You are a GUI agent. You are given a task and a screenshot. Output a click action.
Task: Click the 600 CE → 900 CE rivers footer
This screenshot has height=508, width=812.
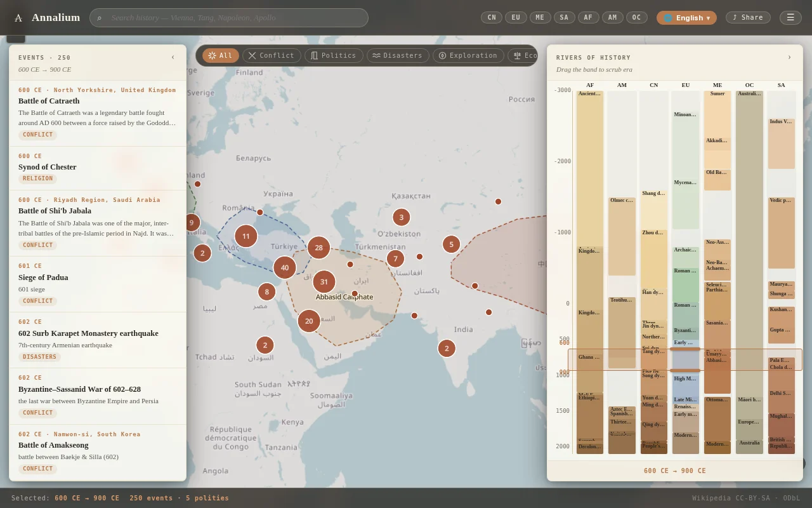pos(675,471)
